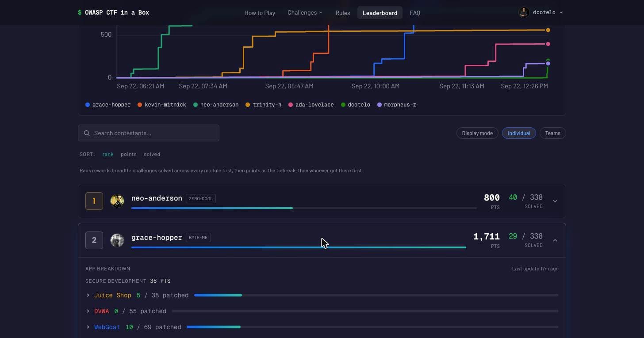Click neo-anderson's avatar picture
Image resolution: width=644 pixels, height=338 pixels.
(117, 201)
